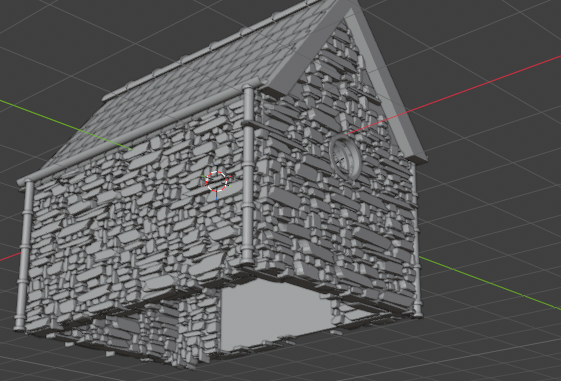The width and height of the screenshot is (561, 381).
Task: Click the central corner pillar of the house
Action: pos(248,175)
